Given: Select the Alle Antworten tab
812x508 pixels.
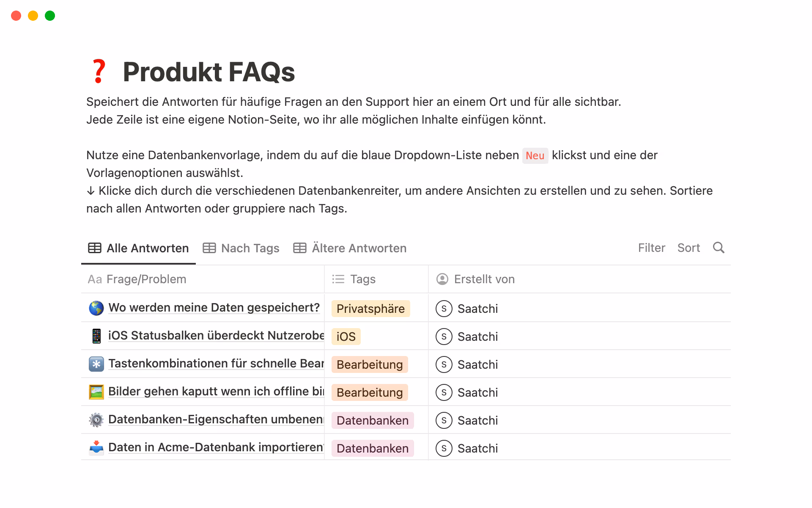Looking at the screenshot, I should pos(139,248).
